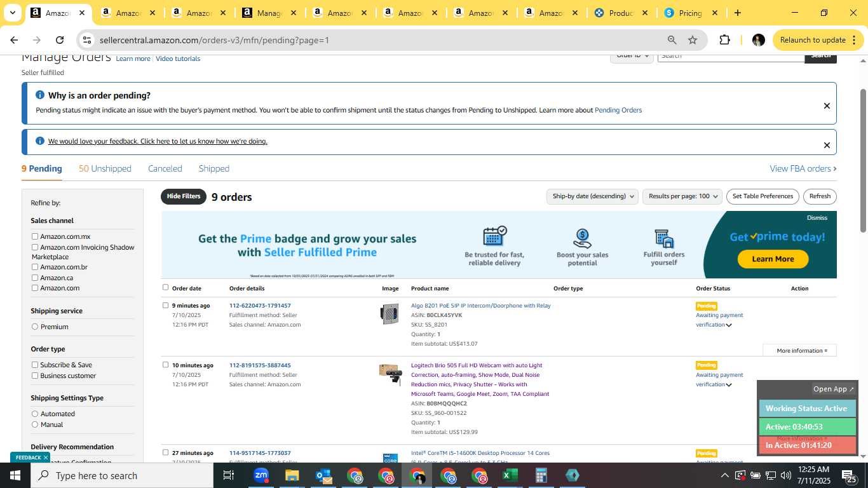This screenshot has width=868, height=488.
Task: Check the Amazon.com.mx sales channel
Action: [x=35, y=236]
